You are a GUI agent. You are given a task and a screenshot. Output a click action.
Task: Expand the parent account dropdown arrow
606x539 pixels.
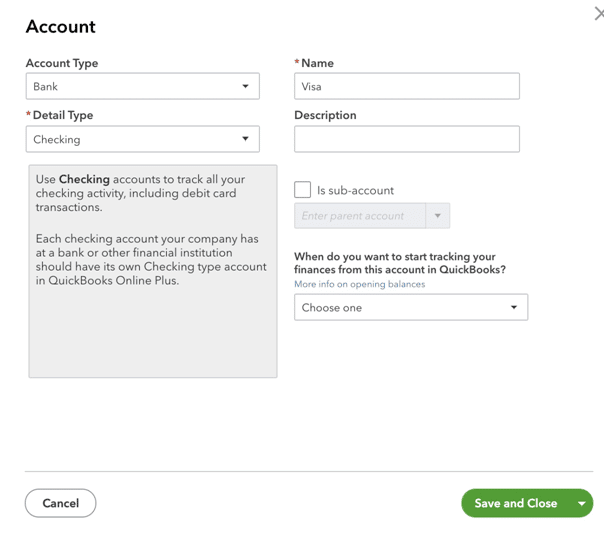437,216
